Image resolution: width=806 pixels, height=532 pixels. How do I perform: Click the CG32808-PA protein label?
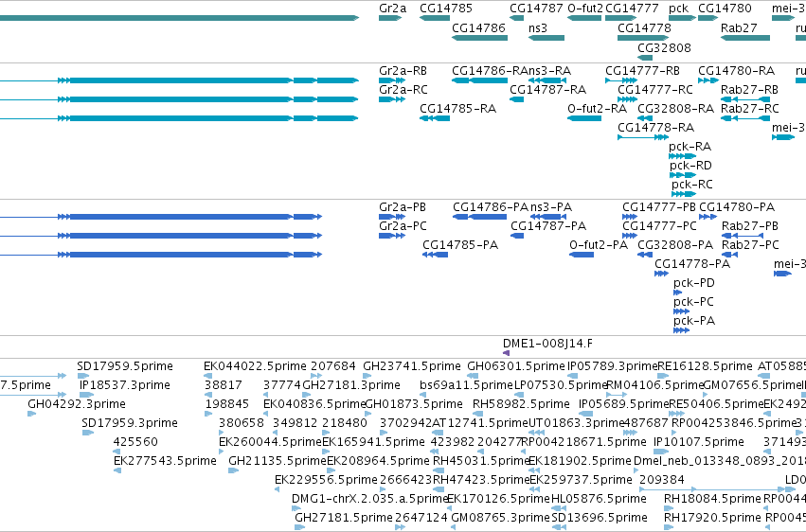(x=675, y=245)
